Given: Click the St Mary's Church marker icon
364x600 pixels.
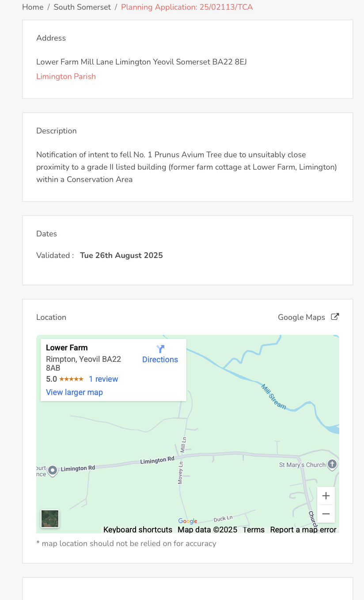Looking at the screenshot, I should [x=333, y=464].
